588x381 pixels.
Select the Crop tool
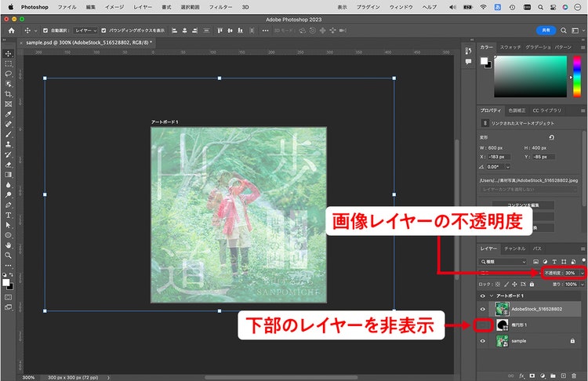tap(9, 94)
